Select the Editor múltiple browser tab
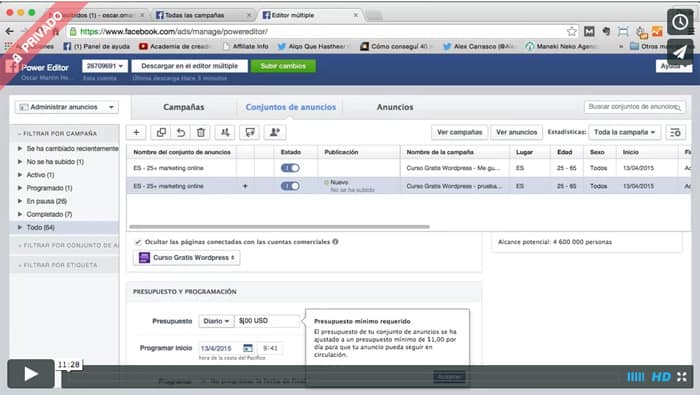The height and width of the screenshot is (395, 700). (310, 15)
